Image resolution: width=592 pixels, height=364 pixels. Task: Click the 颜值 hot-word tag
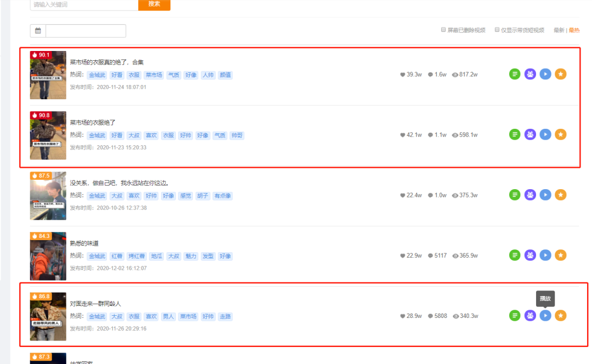pyautogui.click(x=225, y=75)
